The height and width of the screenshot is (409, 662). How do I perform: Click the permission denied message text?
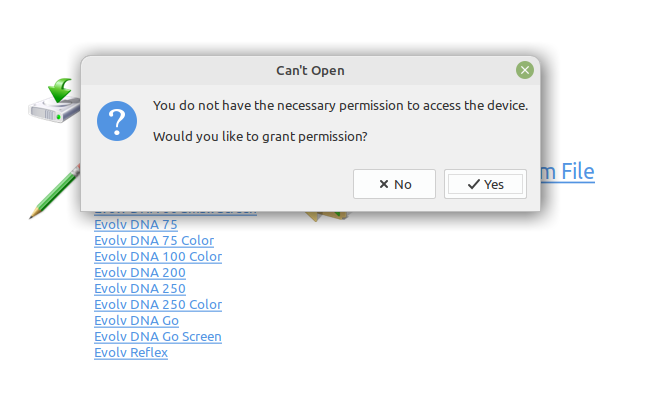click(340, 105)
